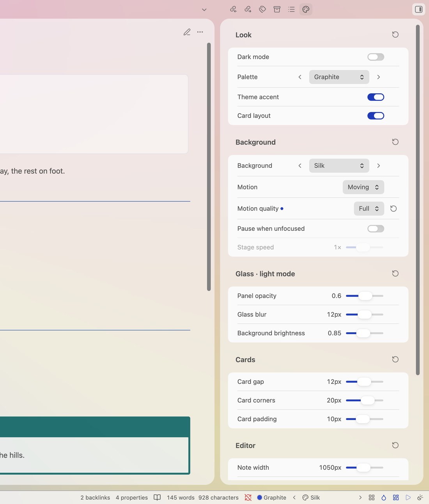
Task: Click the pencil edit note icon
Action: coord(187,32)
